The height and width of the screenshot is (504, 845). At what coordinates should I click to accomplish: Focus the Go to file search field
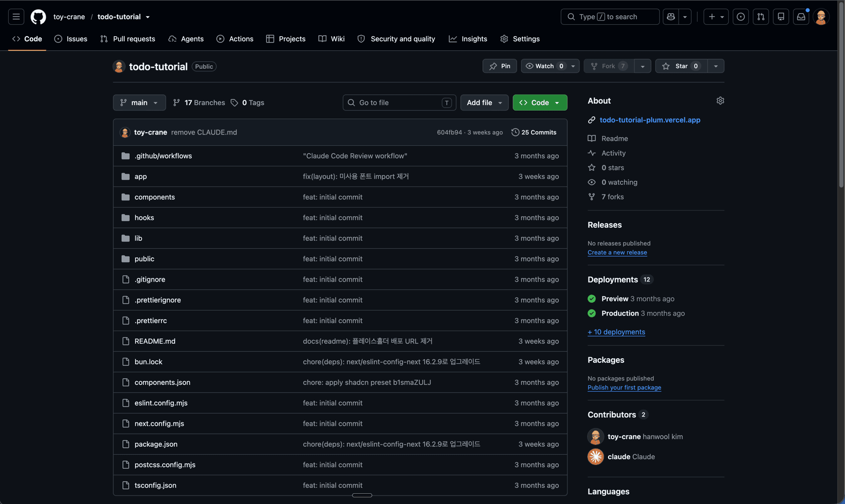click(x=399, y=103)
